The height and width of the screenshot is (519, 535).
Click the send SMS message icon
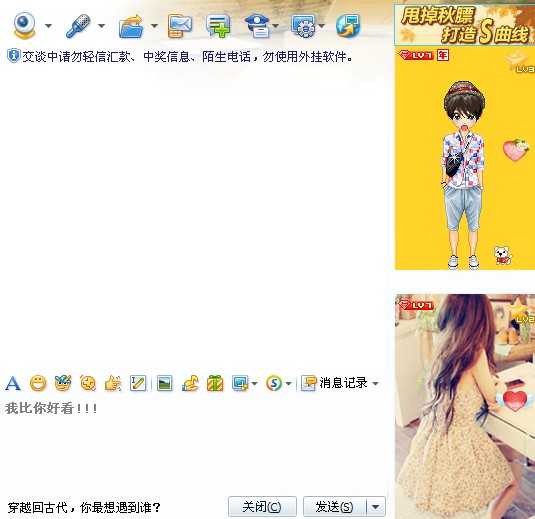point(179,26)
